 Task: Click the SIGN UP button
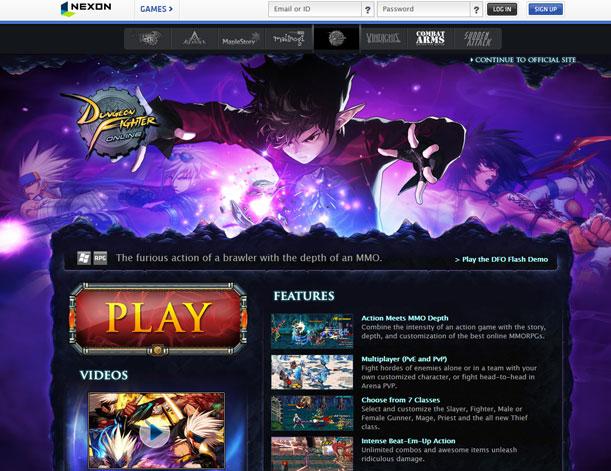click(x=546, y=9)
